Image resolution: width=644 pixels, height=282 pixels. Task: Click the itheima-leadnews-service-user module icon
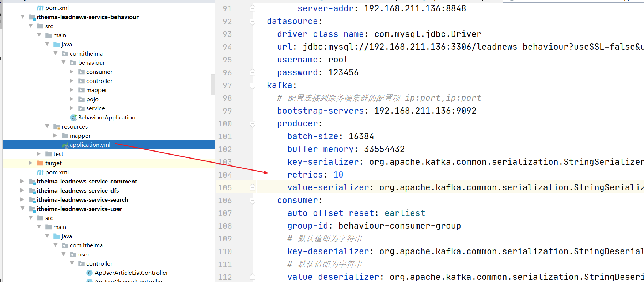click(x=32, y=209)
